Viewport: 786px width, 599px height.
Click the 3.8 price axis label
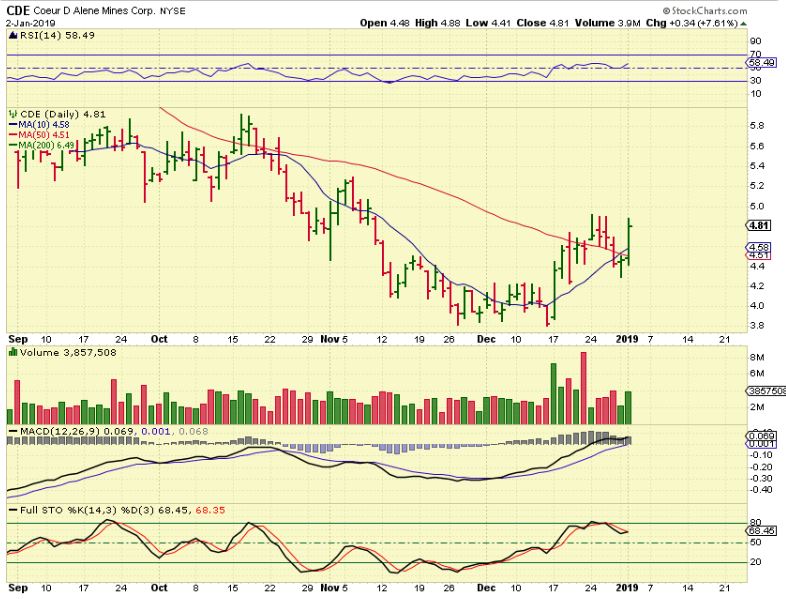click(757, 325)
